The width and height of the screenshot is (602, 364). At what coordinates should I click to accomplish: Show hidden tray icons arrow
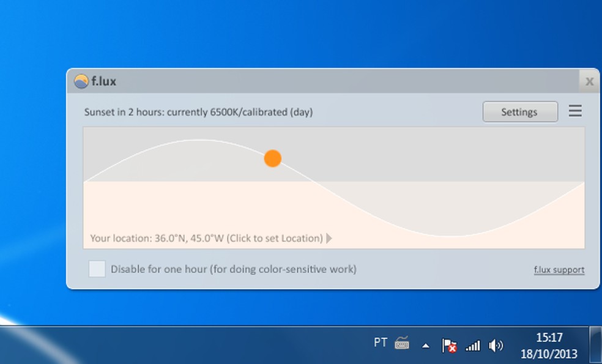(x=425, y=346)
